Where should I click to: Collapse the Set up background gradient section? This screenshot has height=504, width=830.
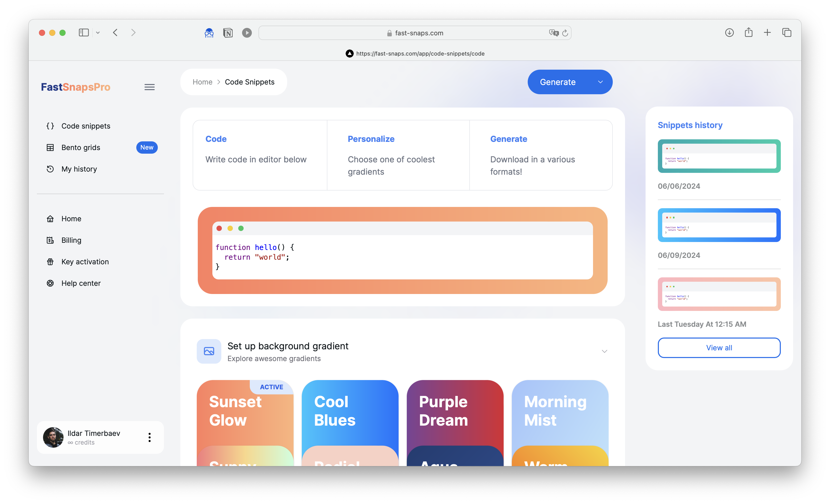[x=604, y=351]
